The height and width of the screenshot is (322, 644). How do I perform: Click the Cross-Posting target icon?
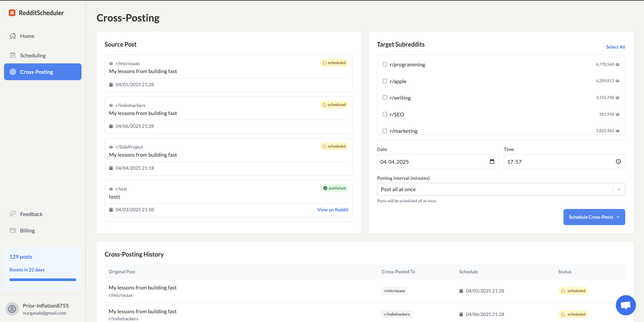click(x=13, y=72)
